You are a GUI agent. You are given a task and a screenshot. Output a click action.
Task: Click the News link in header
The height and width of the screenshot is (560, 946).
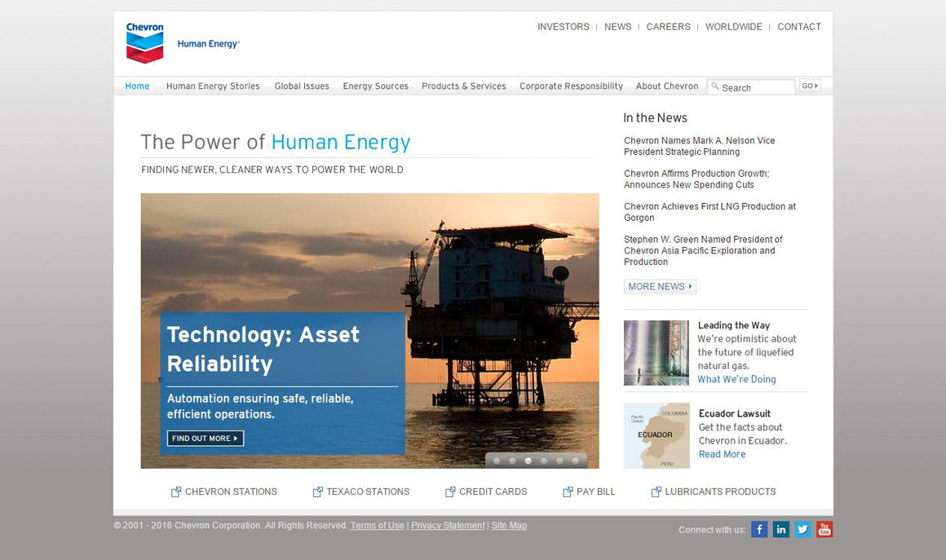pos(618,27)
